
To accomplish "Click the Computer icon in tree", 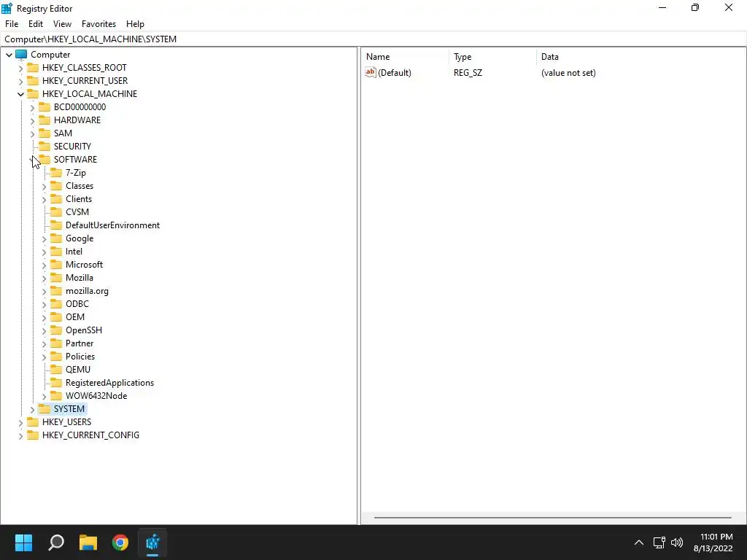I will [21, 54].
